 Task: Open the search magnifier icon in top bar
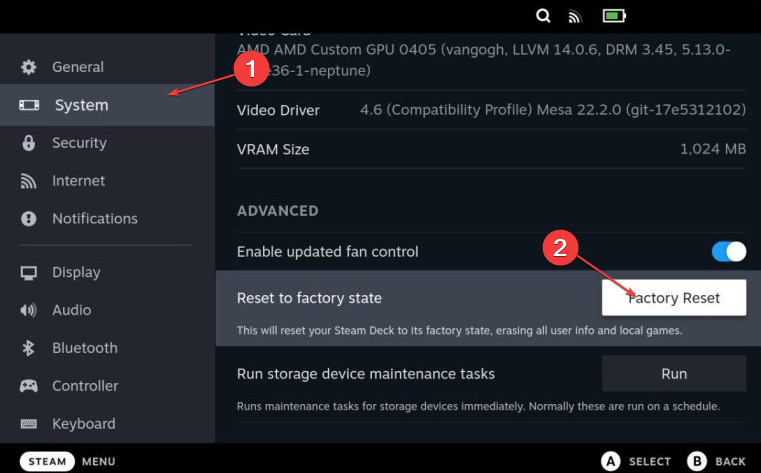pyautogui.click(x=543, y=16)
